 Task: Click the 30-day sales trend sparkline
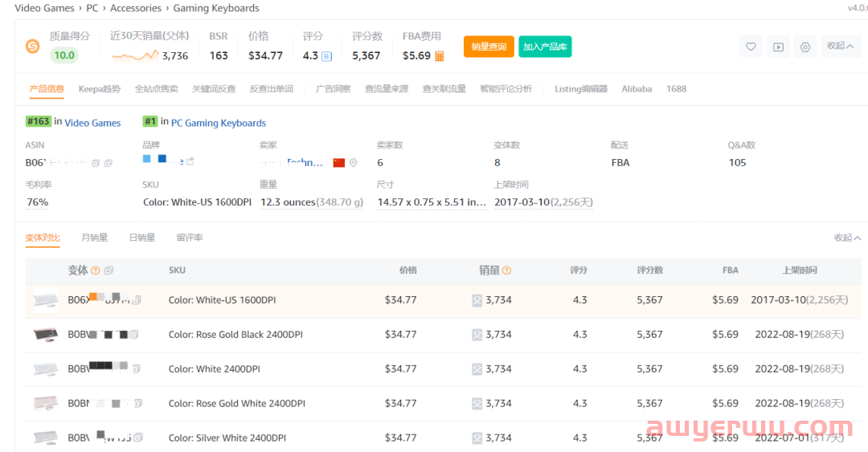tap(135, 55)
